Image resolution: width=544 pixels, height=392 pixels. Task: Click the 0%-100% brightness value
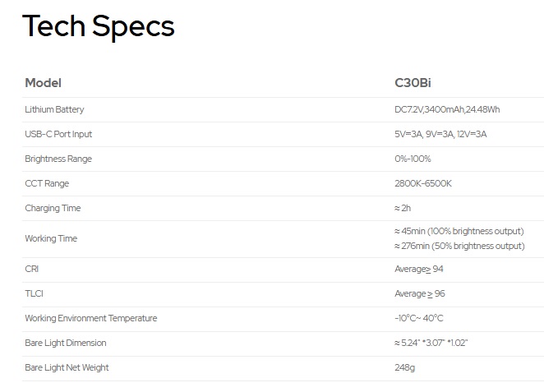pyautogui.click(x=413, y=159)
